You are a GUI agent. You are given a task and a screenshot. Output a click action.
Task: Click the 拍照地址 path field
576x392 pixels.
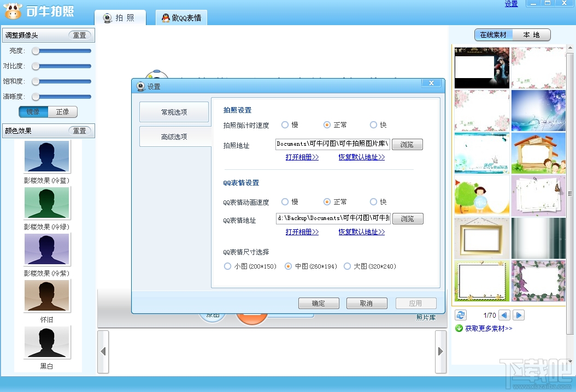point(332,144)
